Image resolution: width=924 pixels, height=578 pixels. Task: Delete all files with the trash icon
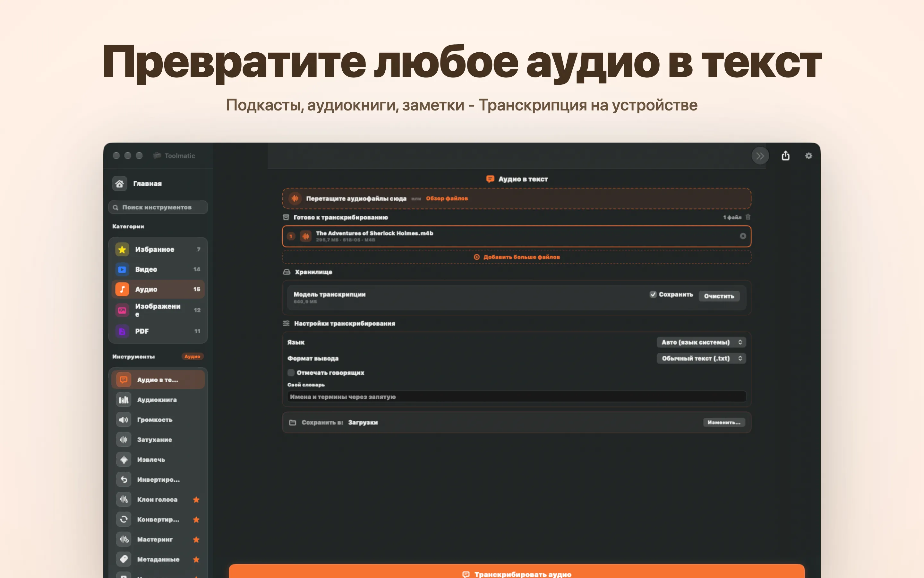748,217
